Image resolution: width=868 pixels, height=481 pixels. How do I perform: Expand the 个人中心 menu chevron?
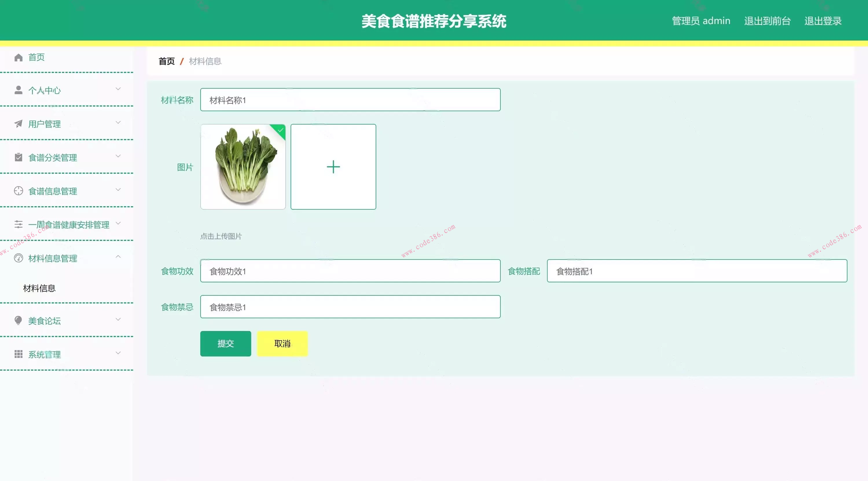click(x=118, y=89)
